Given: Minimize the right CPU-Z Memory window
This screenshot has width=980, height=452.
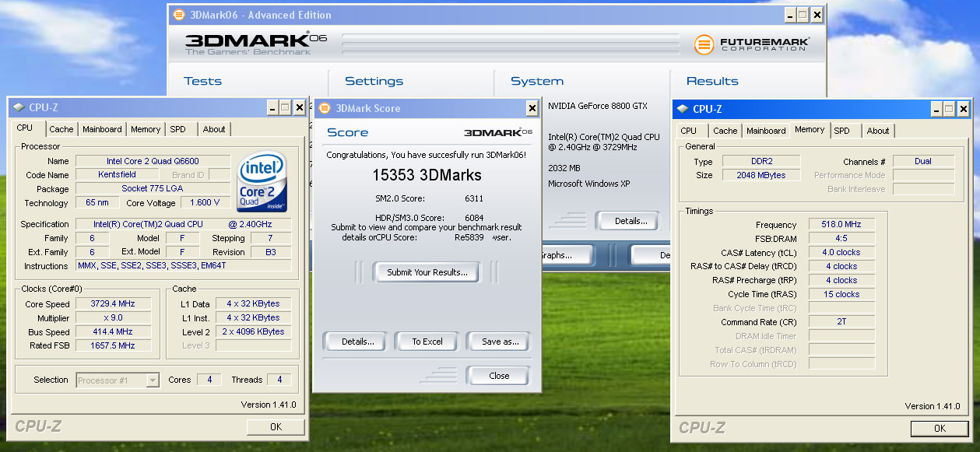Looking at the screenshot, I should pyautogui.click(x=936, y=109).
